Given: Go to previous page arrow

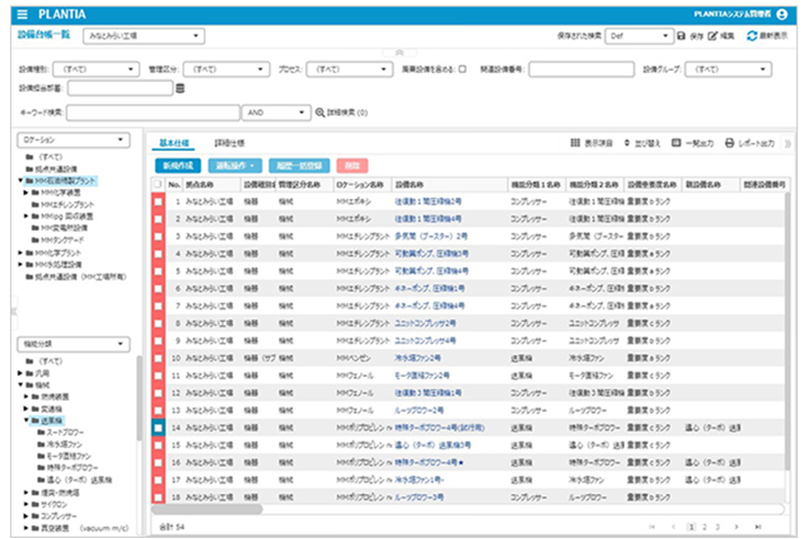Looking at the screenshot, I should click(673, 527).
